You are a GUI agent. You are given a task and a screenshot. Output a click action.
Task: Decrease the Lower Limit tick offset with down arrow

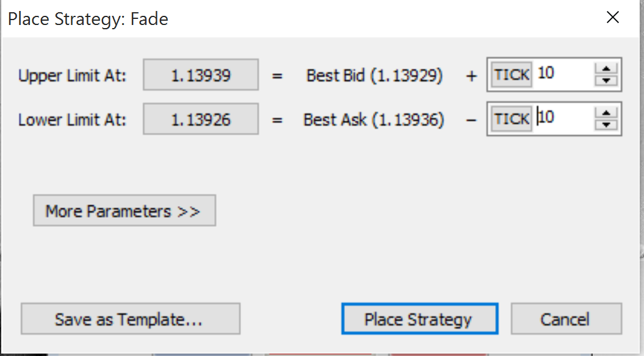606,124
